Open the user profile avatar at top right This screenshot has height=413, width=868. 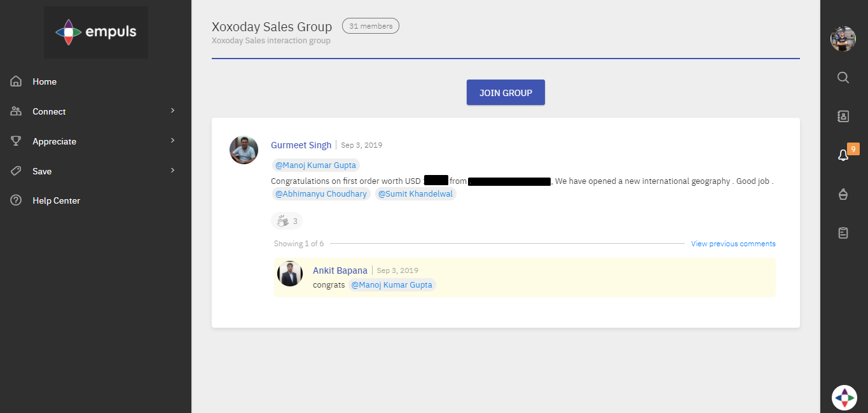843,39
